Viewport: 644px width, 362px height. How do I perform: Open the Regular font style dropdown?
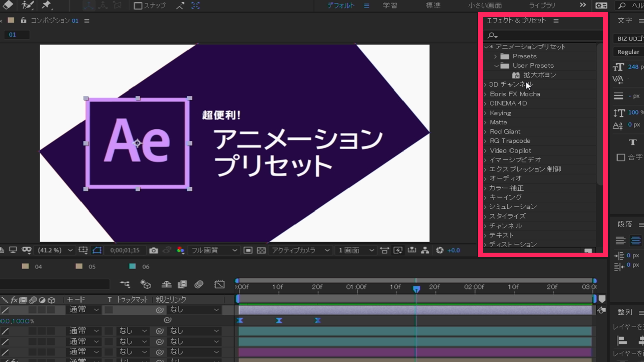pos(629,52)
